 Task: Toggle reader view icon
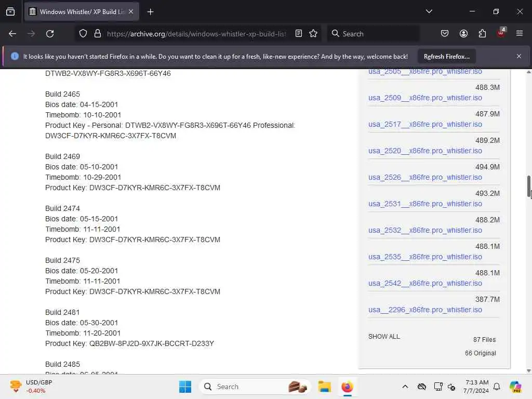[299, 33]
